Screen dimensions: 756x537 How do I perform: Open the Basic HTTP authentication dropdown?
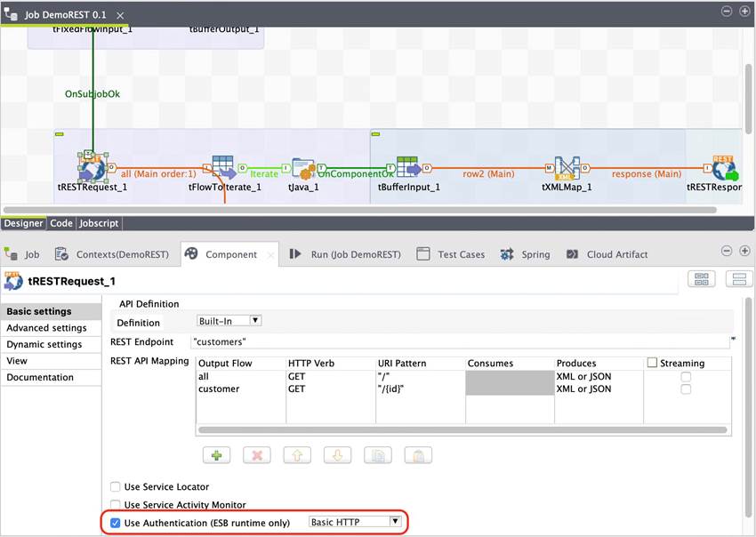tap(395, 522)
